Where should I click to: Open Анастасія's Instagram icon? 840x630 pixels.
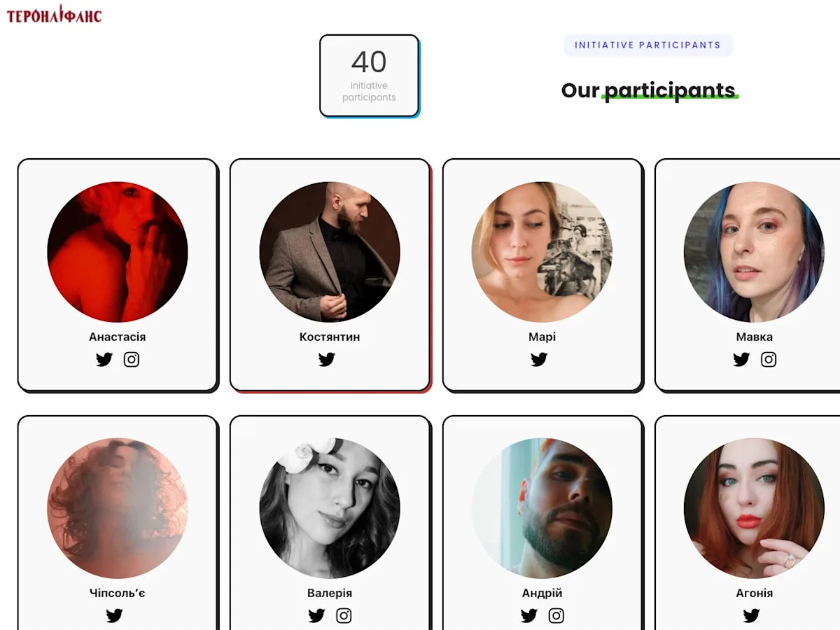pyautogui.click(x=132, y=360)
